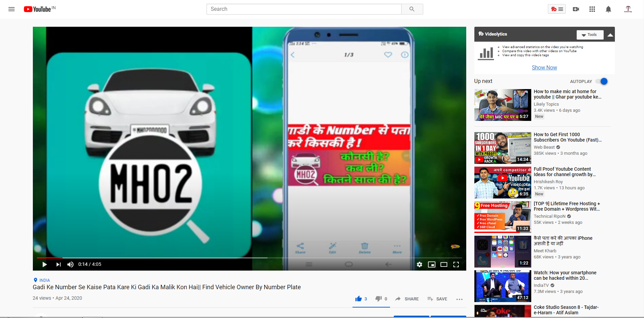Open 'Full Proof Youtube Content Ideas' thumbnail
Viewport: 644px width, 318px height.
[x=502, y=183]
